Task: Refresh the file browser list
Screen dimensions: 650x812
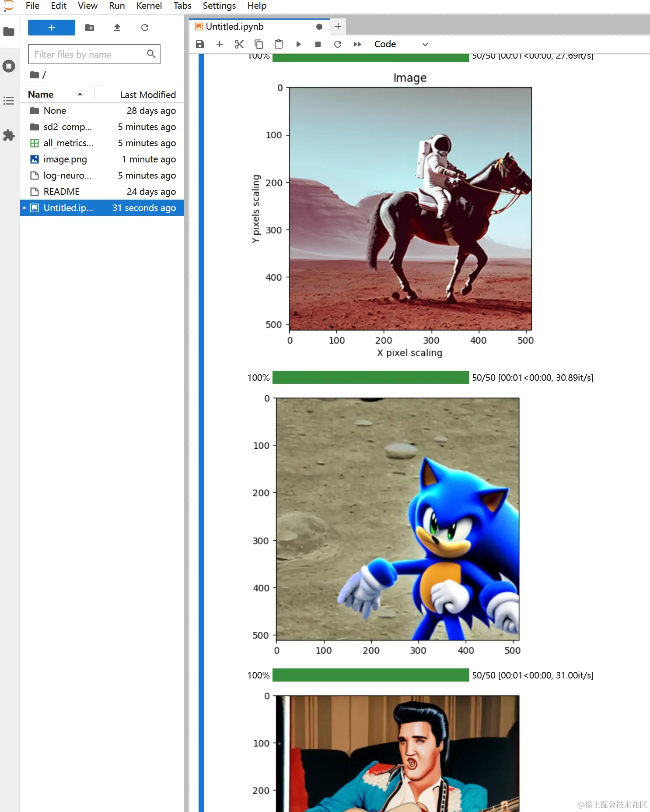Action: click(145, 28)
